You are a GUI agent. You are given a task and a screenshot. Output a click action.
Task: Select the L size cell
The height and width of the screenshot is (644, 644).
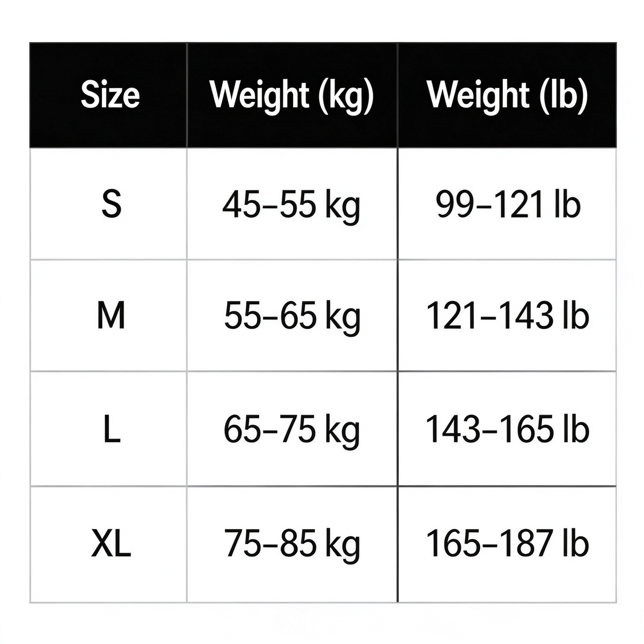(x=108, y=429)
